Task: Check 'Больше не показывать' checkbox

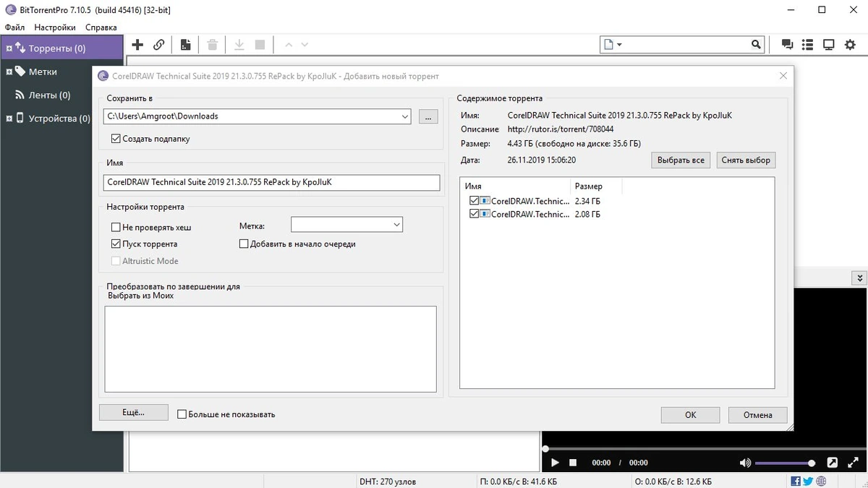Action: [182, 414]
